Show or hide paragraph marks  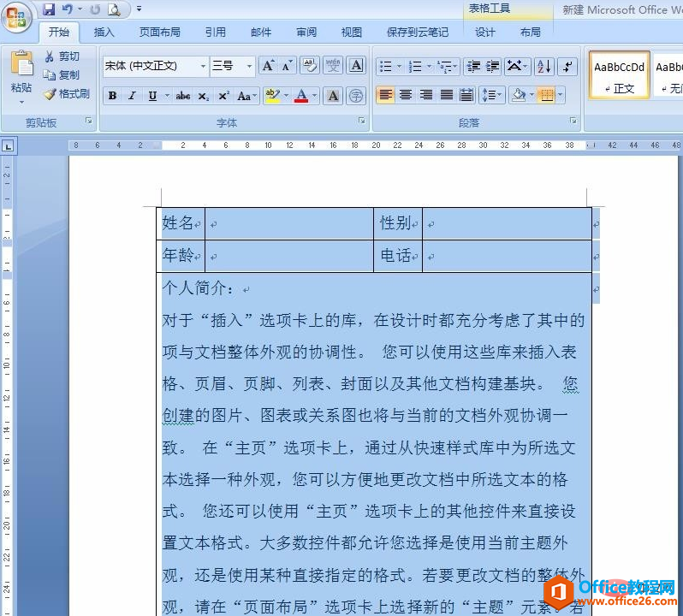(x=567, y=66)
